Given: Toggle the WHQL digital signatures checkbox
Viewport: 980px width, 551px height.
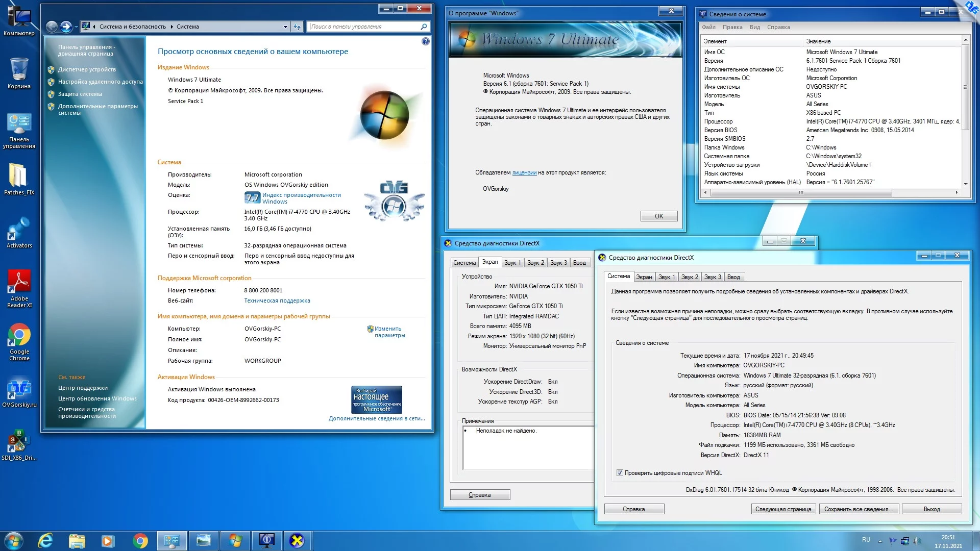Looking at the screenshot, I should 620,473.
